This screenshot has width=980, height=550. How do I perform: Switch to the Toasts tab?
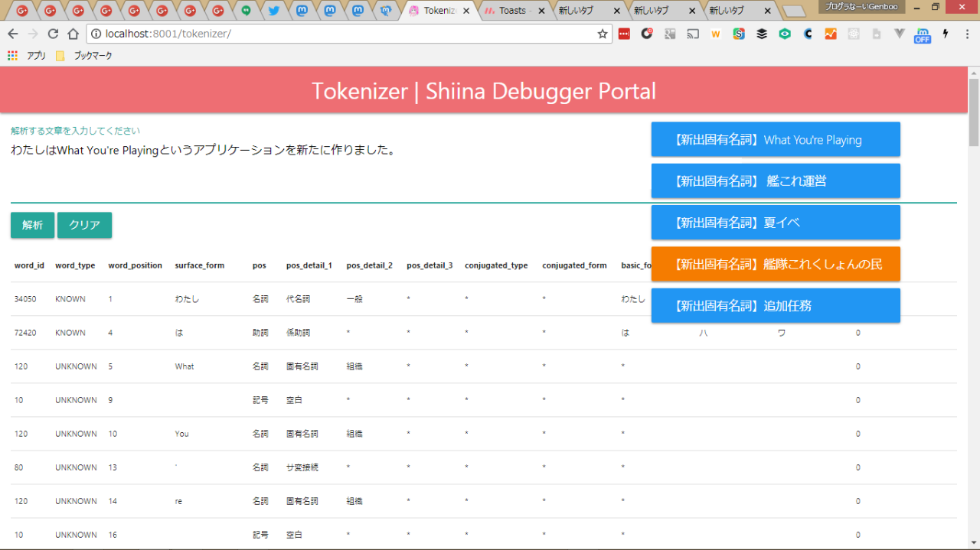tap(511, 11)
